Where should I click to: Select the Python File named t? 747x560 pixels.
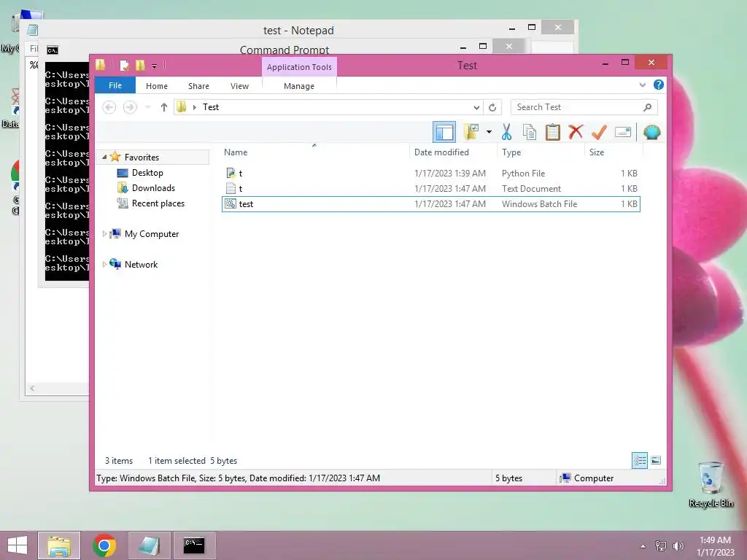(x=430, y=174)
